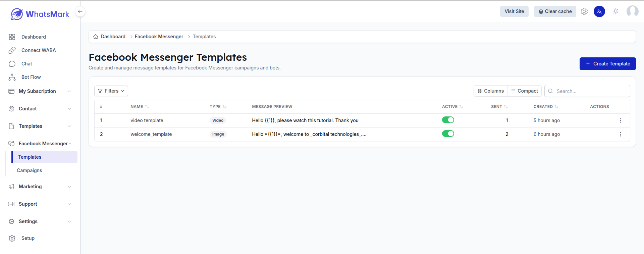Click the Contact person icon
This screenshot has width=644, height=254.
point(11,109)
